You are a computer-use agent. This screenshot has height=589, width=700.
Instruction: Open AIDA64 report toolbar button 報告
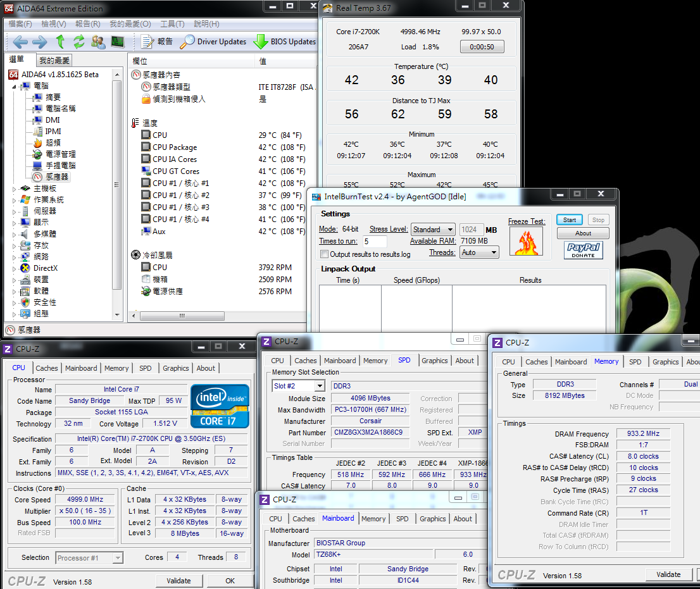click(x=157, y=42)
